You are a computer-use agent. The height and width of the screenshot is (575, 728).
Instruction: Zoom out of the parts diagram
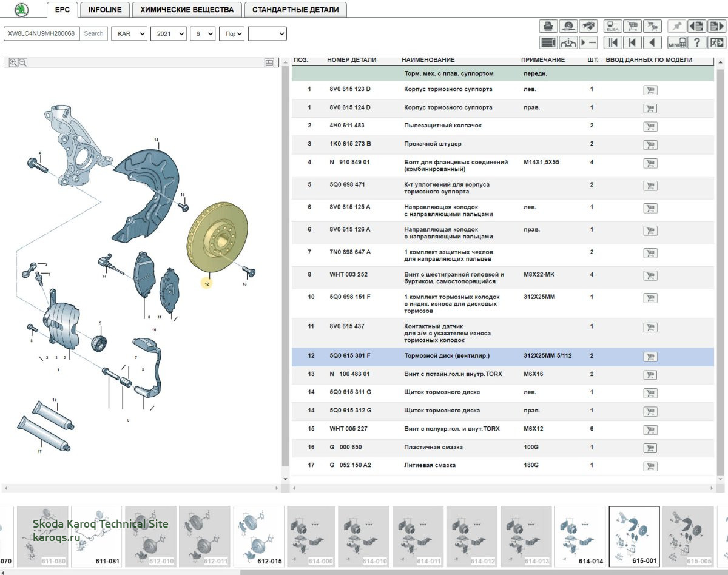tap(23, 62)
